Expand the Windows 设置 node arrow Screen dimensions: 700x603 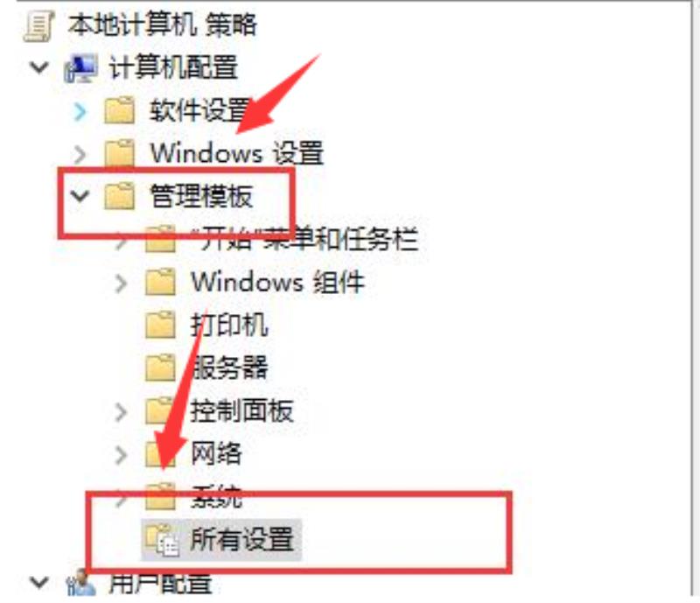click(80, 154)
